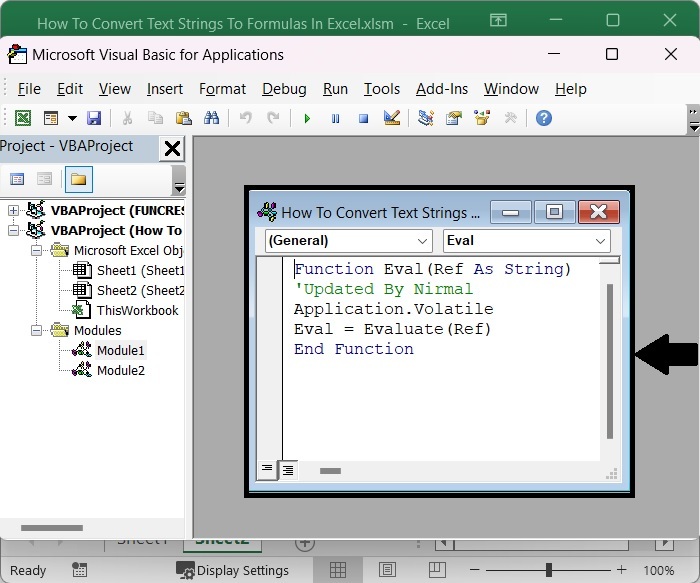Open the Format menu
700x583 pixels.
click(222, 89)
